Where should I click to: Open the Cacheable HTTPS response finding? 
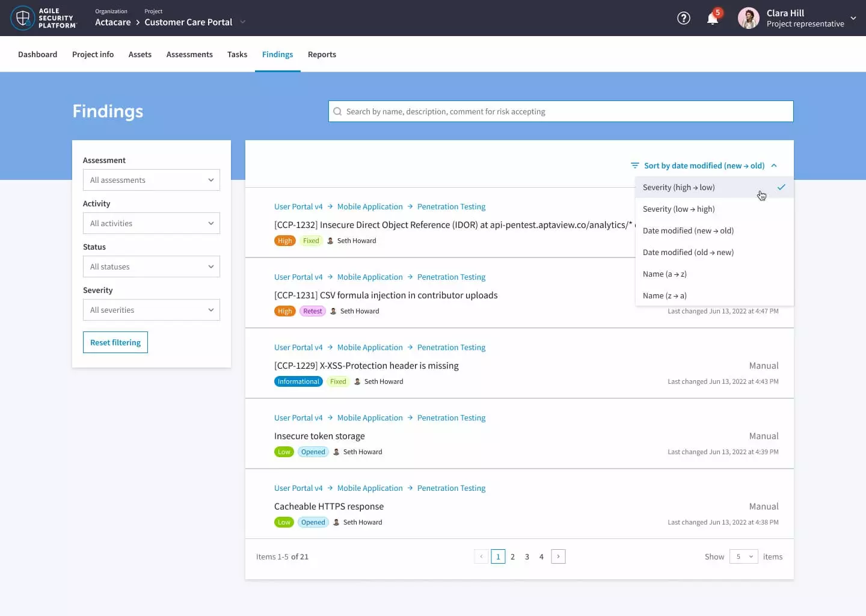point(329,507)
